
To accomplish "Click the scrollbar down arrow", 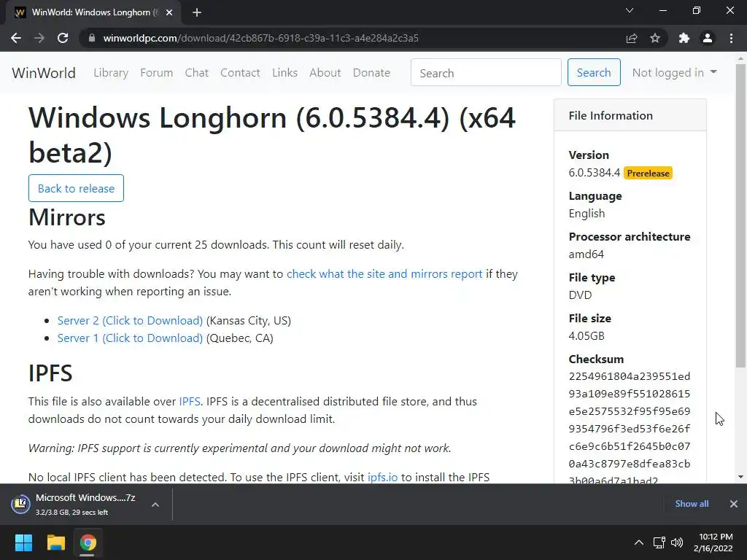I will click(740, 477).
